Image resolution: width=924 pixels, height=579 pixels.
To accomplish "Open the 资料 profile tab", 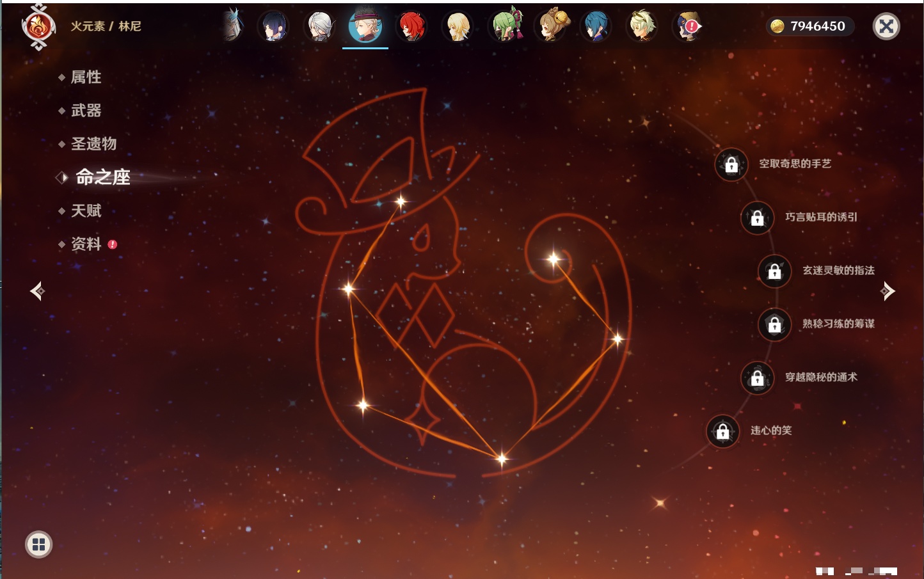I will tap(86, 244).
